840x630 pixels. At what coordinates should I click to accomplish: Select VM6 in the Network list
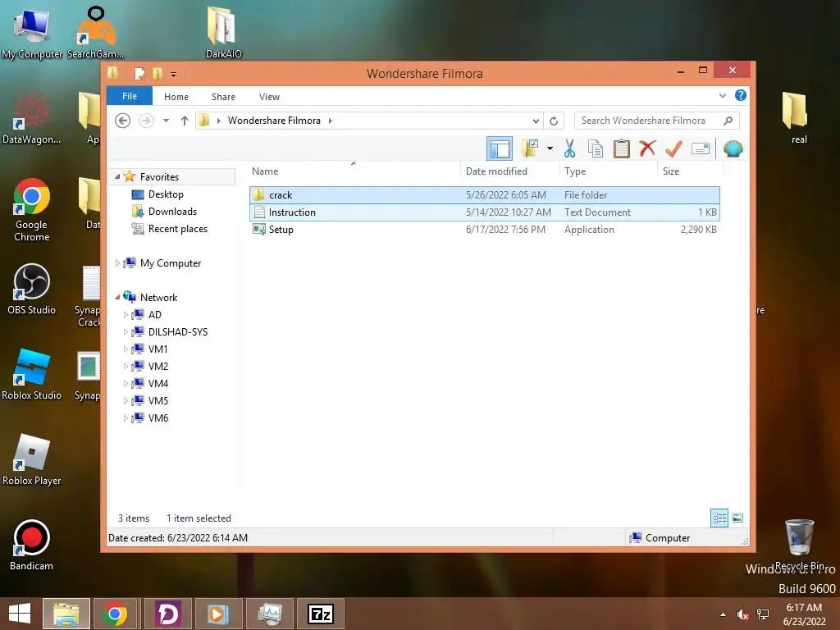pyautogui.click(x=158, y=418)
